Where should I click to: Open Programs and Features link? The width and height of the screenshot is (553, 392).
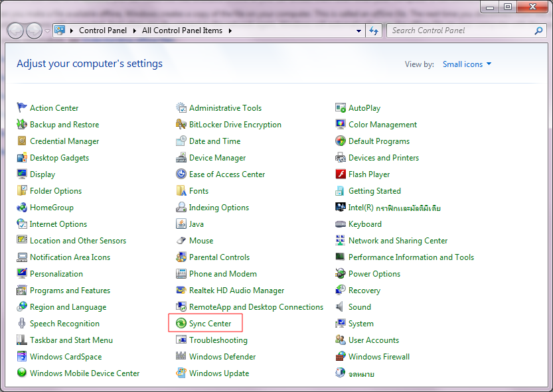tap(70, 291)
